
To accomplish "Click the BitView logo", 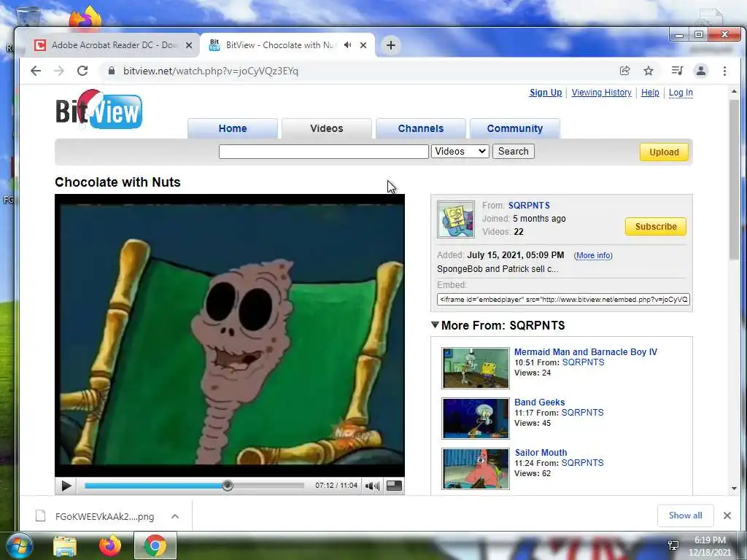I will 98,109.
